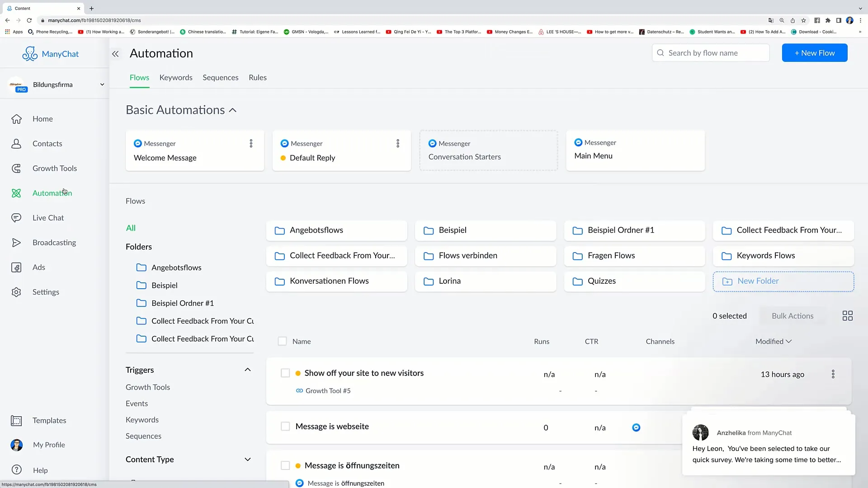
Task: Click New Folder creation option
Action: (784, 281)
